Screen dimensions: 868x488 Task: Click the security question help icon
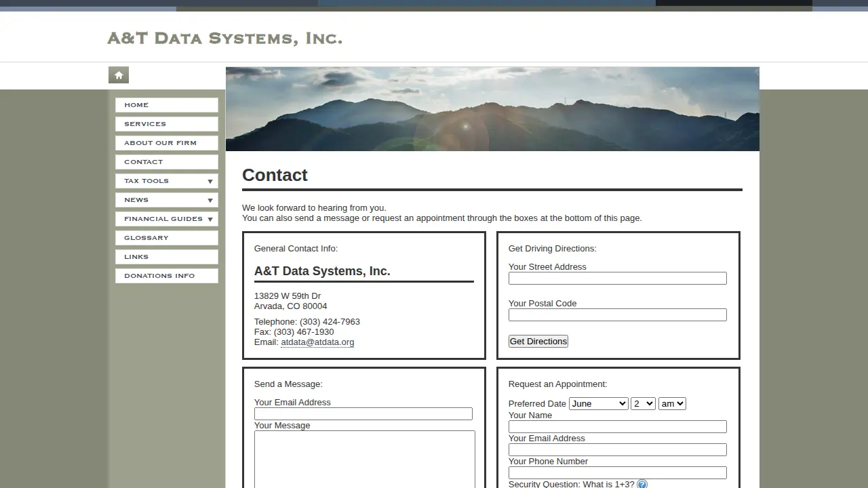[642, 484]
